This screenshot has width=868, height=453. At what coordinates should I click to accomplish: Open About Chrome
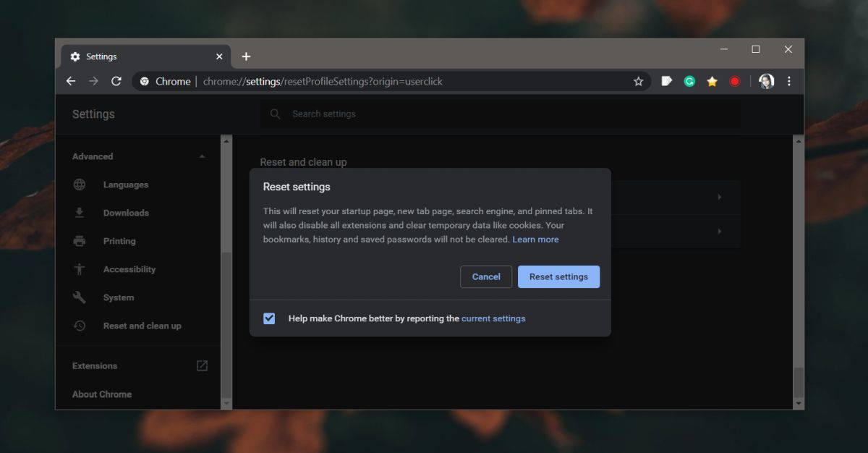pyautogui.click(x=102, y=394)
